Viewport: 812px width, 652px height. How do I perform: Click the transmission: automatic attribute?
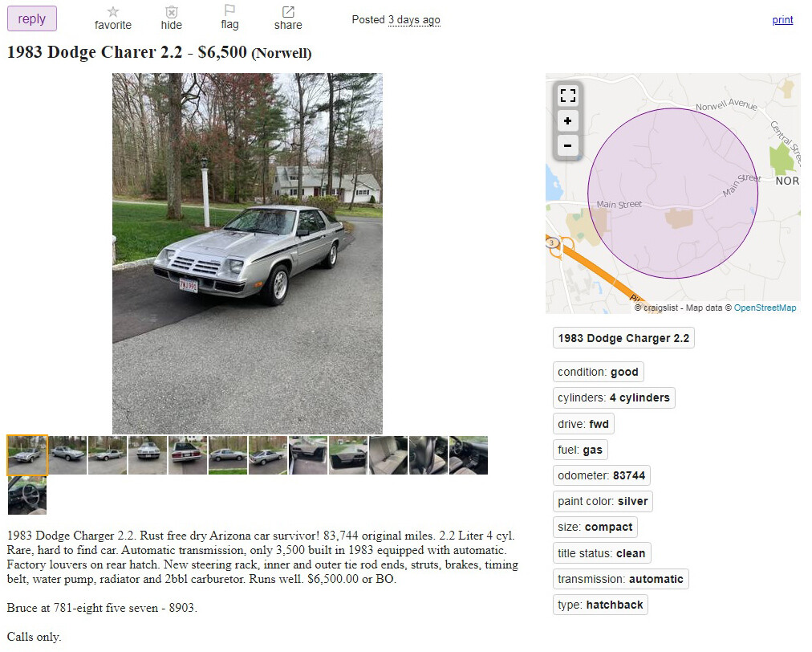[x=620, y=579]
